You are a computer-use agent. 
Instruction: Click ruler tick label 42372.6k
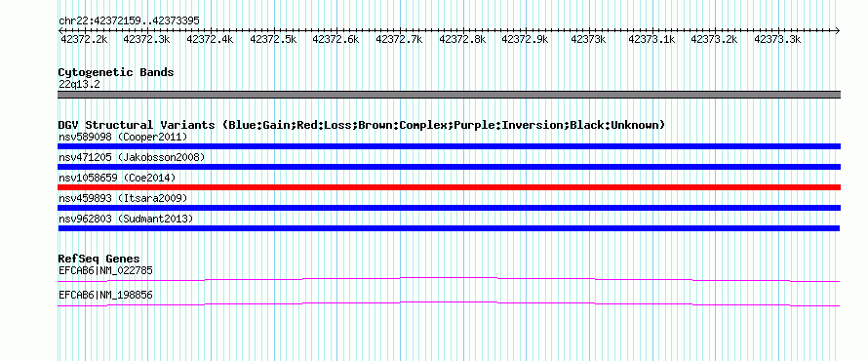[x=335, y=39]
